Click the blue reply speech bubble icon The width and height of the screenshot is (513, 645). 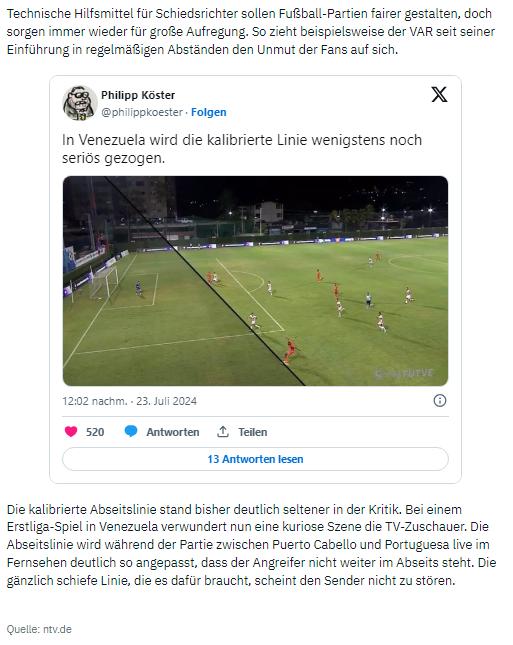coord(131,432)
